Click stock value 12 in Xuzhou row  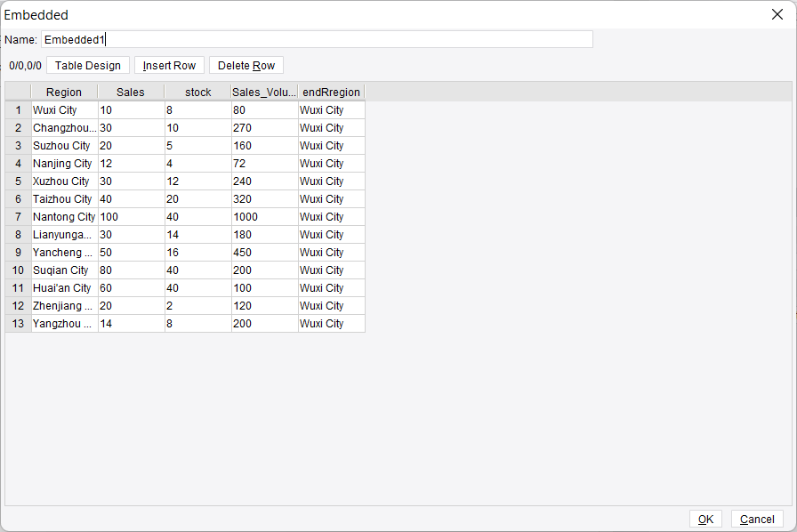(197, 181)
